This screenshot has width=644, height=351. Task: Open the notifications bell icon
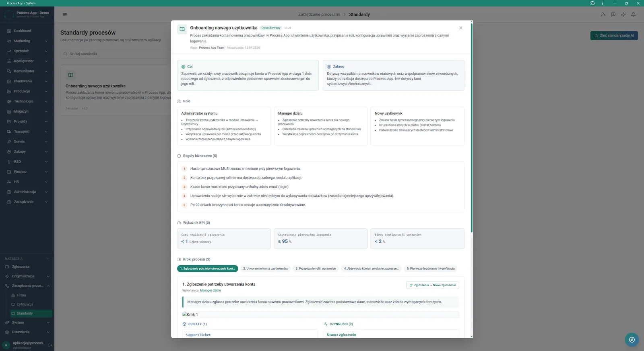[x=633, y=14]
